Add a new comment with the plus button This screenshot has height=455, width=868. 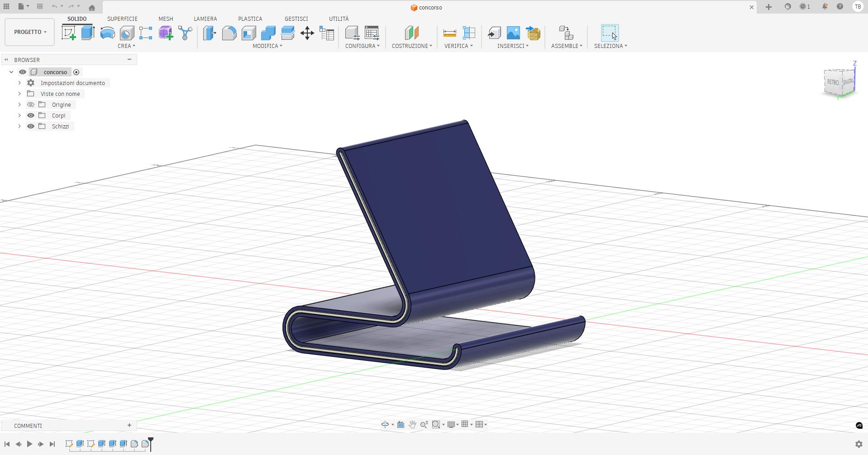[x=129, y=425]
